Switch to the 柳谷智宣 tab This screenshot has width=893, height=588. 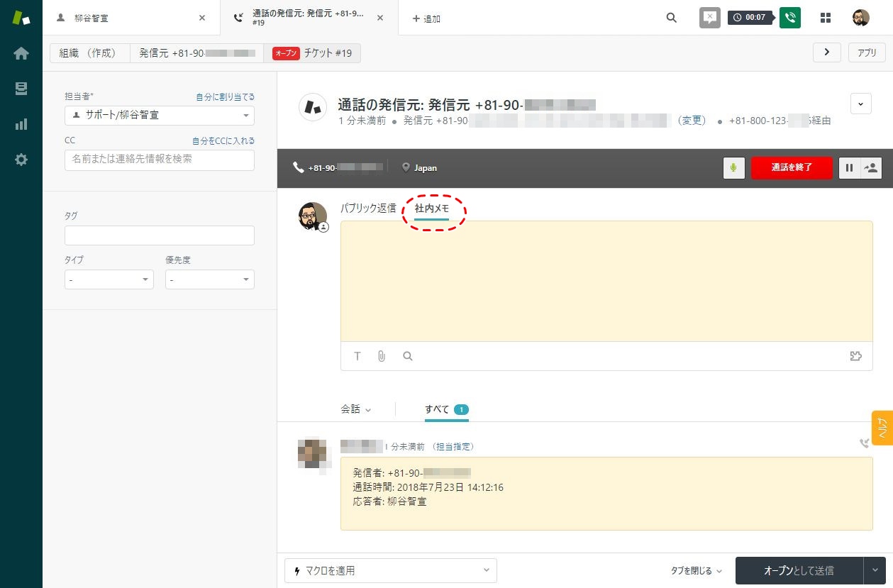point(131,18)
